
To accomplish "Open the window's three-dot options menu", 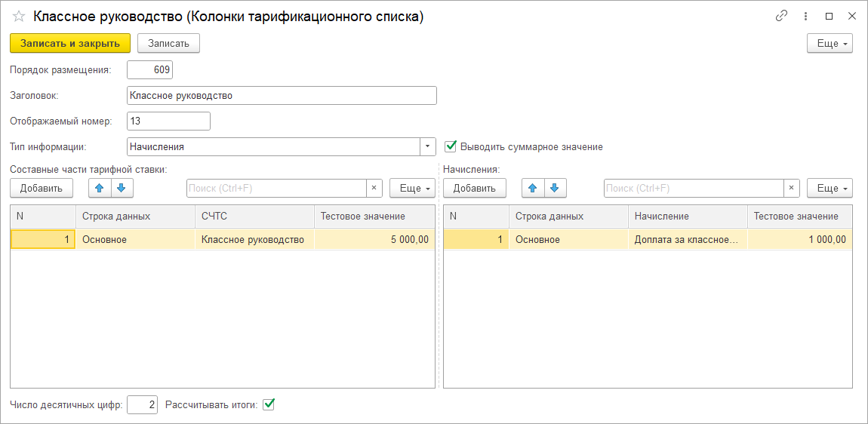I will [805, 16].
